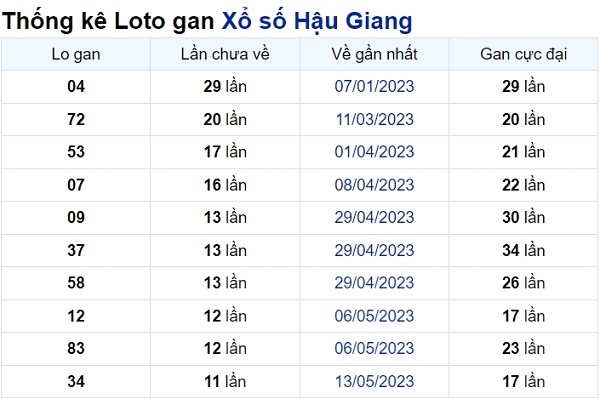This screenshot has height=399, width=600.
Task: Select lo gan number 04 cell
Action: tap(76, 86)
